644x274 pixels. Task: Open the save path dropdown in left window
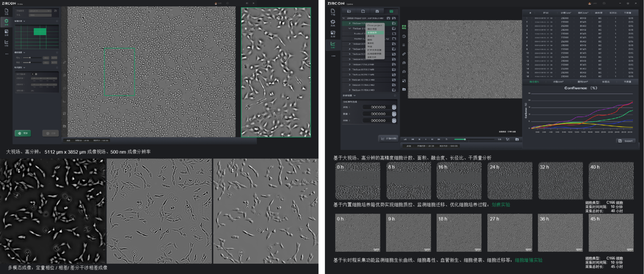(40, 10)
